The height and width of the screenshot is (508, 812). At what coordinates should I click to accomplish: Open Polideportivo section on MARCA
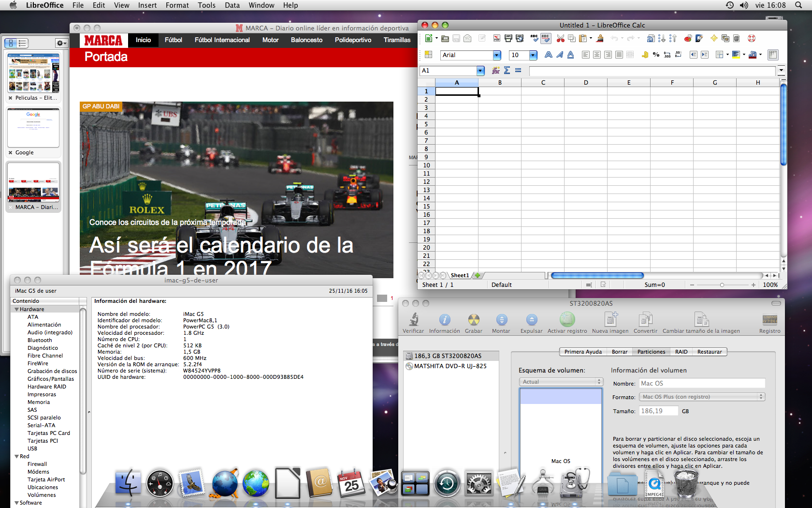(353, 40)
